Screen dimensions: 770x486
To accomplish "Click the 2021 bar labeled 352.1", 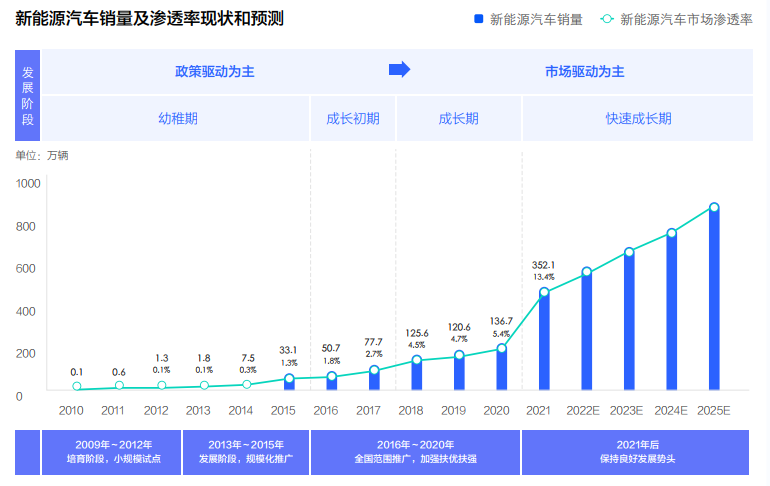I will 544,340.
